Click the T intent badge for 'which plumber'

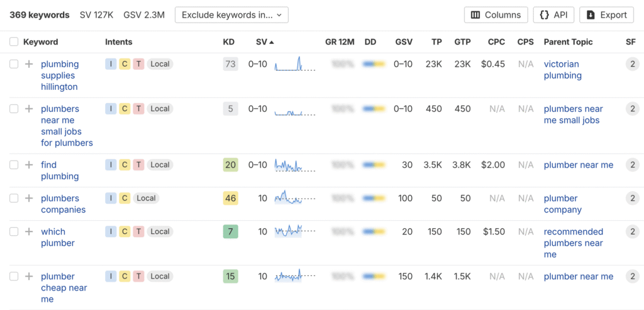pyautogui.click(x=138, y=231)
